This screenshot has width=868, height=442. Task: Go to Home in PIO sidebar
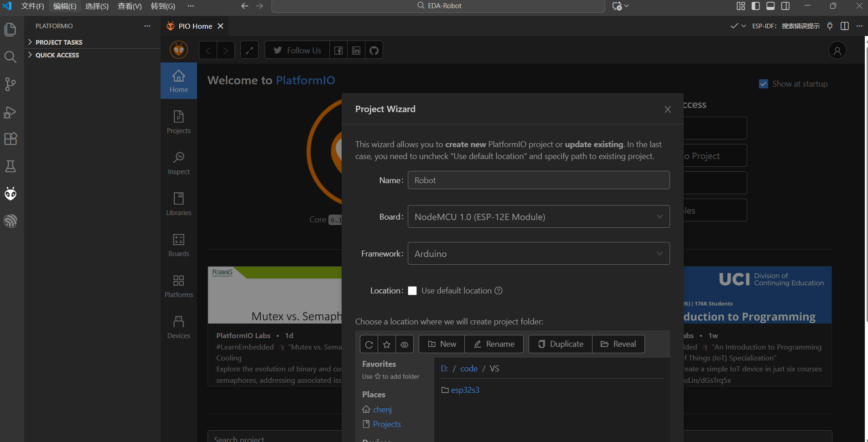click(179, 81)
